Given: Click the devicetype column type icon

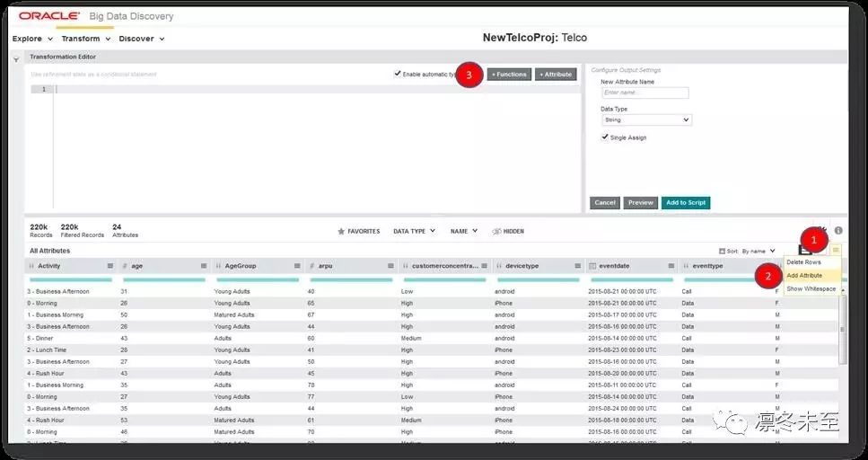Looking at the screenshot, I should coord(499,266).
